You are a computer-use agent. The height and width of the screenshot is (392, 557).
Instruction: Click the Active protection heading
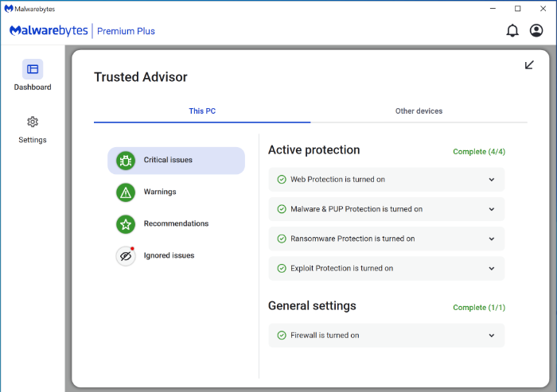314,149
